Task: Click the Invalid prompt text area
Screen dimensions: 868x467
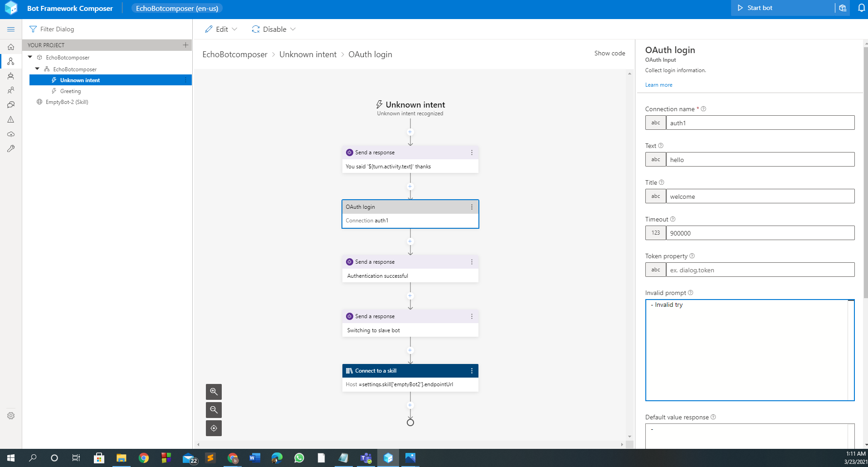Action: (x=750, y=350)
